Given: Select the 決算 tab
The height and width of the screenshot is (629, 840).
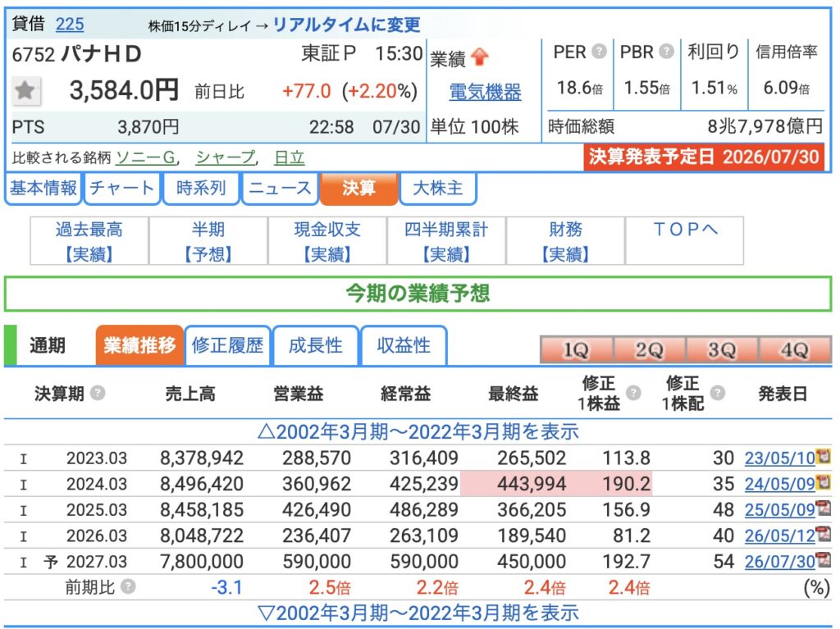Looking at the screenshot, I should click(x=358, y=188).
